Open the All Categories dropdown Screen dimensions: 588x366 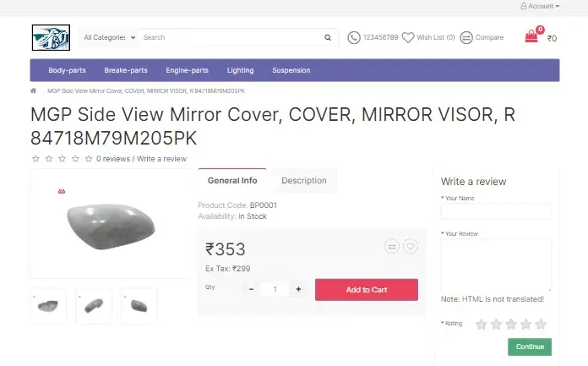pyautogui.click(x=109, y=37)
